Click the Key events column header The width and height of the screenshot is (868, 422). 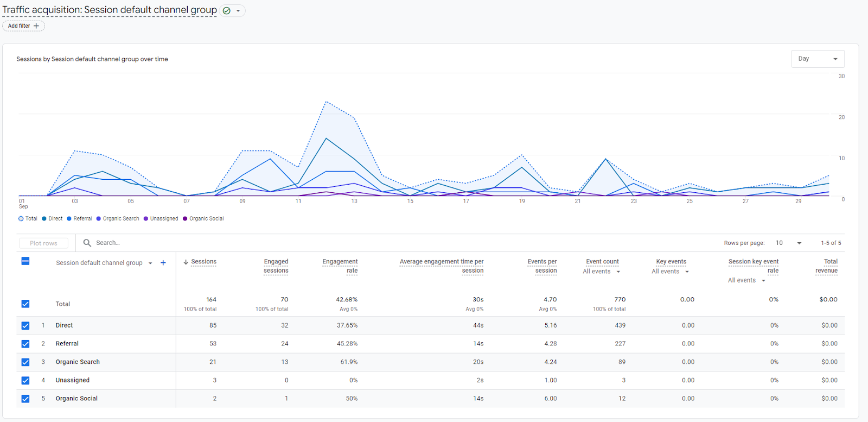point(671,262)
